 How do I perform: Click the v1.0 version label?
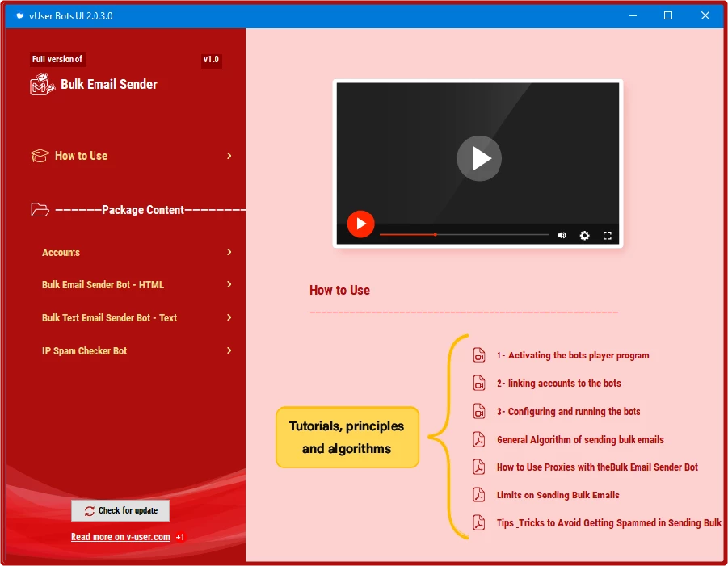pyautogui.click(x=211, y=60)
